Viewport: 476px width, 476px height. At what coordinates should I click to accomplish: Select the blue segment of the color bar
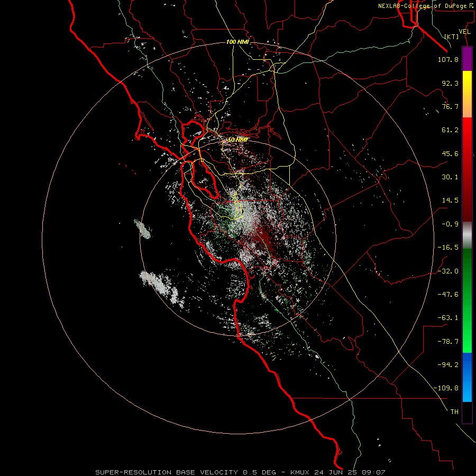(467, 377)
